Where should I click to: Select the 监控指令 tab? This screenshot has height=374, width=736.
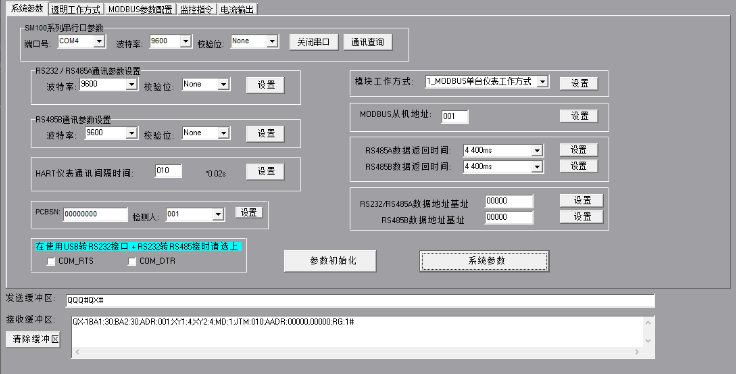tap(197, 9)
